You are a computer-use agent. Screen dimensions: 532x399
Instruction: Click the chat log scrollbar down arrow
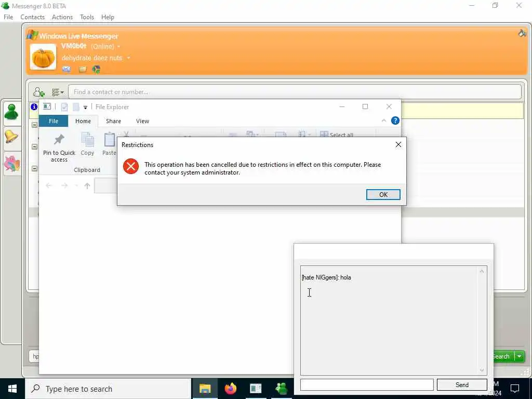click(482, 370)
